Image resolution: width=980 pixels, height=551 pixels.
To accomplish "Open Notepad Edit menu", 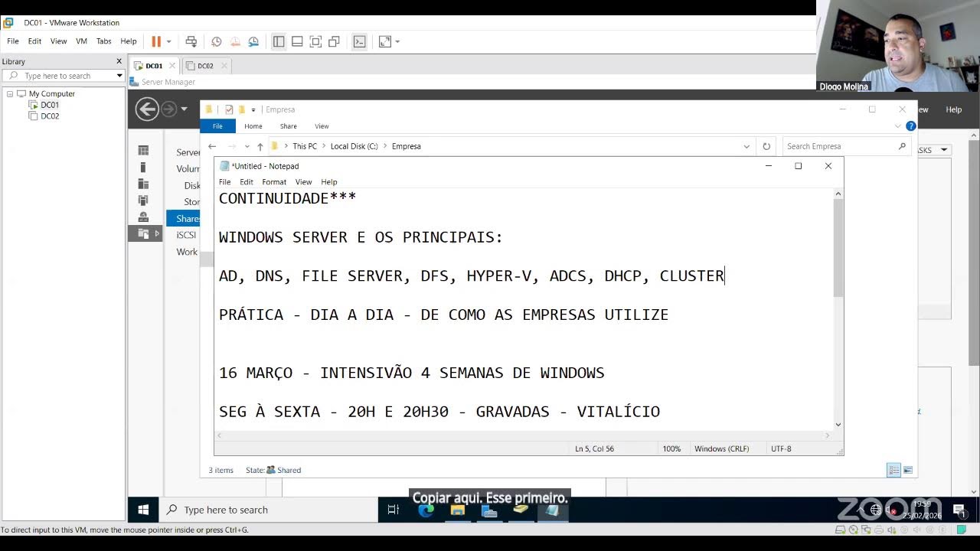I will tap(247, 182).
